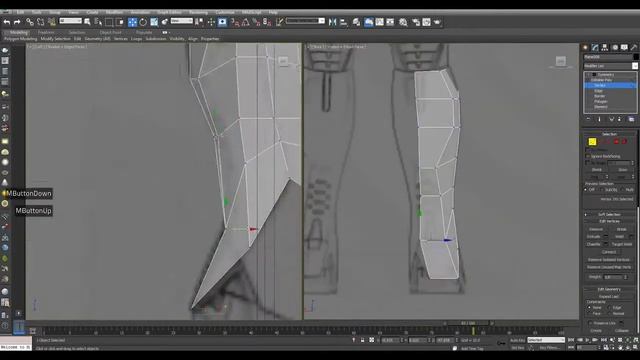Viewport: 640px width, 360px height.
Task: Open the Utilities command panel tab
Action: tap(634, 47)
